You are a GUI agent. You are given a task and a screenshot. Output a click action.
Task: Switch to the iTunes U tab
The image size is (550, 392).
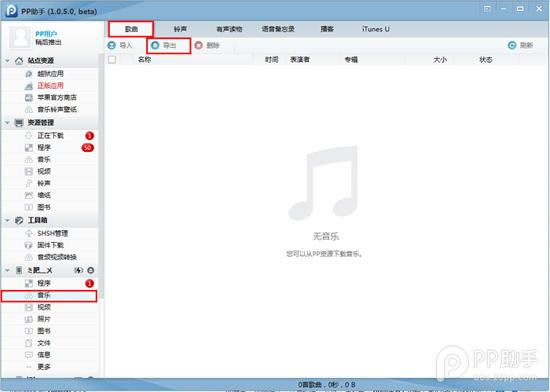point(376,29)
